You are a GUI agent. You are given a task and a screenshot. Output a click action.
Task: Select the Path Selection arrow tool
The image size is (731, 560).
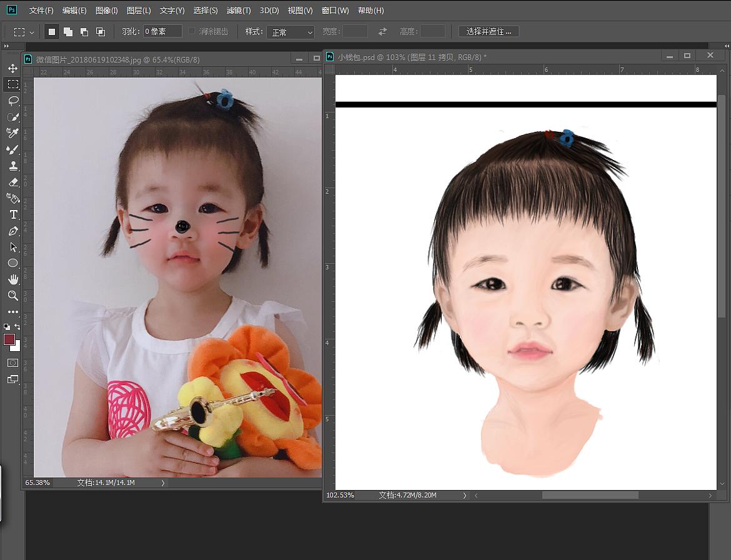(12, 247)
